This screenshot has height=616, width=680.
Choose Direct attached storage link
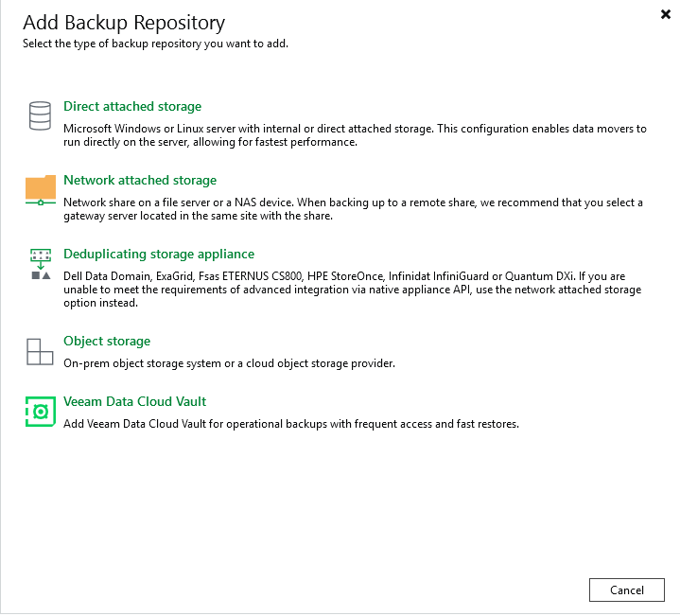[x=132, y=106]
